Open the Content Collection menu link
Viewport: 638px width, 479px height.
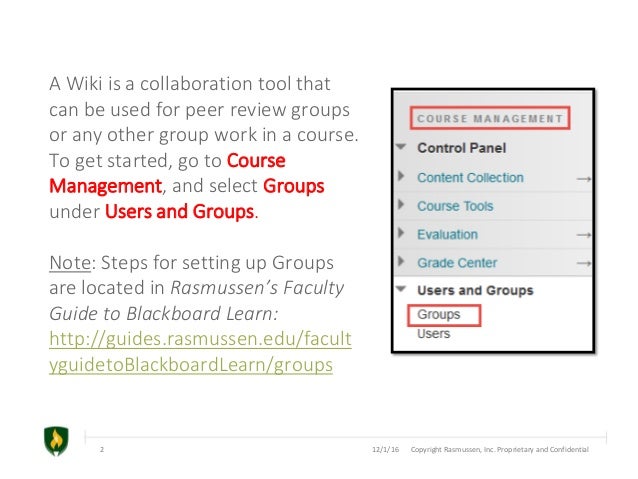coord(470,178)
